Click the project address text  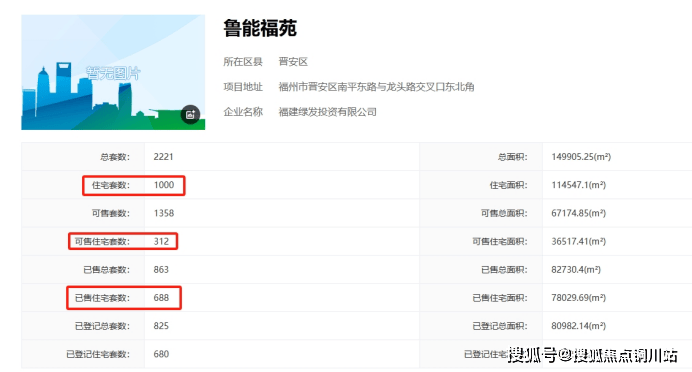[376, 87]
